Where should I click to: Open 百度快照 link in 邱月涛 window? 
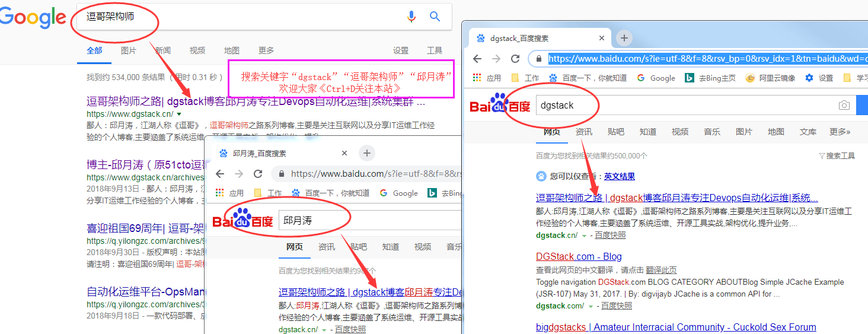pos(350,330)
